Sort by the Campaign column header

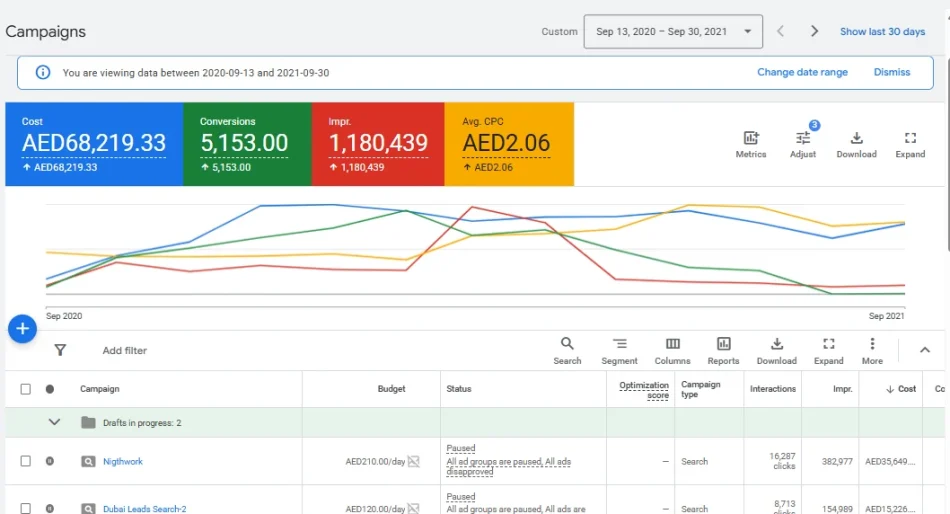99,389
